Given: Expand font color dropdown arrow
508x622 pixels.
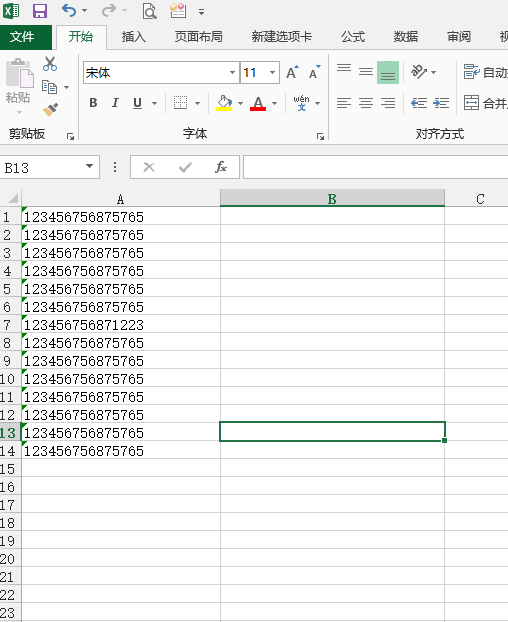Looking at the screenshot, I should (x=274, y=103).
